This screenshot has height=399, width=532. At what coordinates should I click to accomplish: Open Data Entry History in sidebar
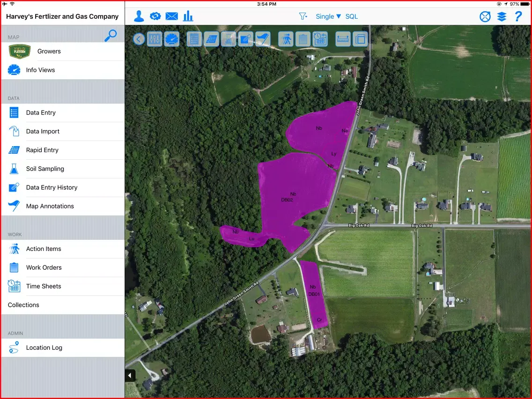(63, 187)
